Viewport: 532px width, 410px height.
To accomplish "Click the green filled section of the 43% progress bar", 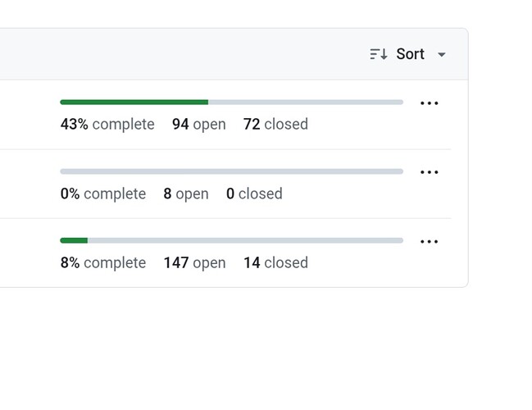I will pos(134,102).
